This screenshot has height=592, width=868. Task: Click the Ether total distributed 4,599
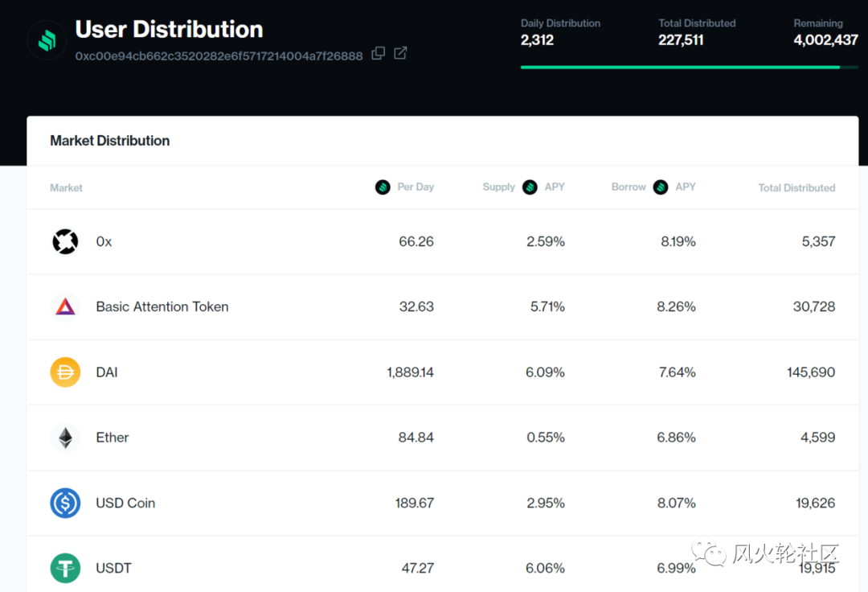(817, 438)
